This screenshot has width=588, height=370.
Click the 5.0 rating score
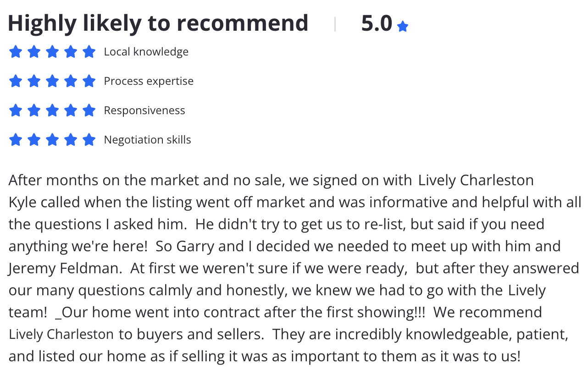(377, 23)
